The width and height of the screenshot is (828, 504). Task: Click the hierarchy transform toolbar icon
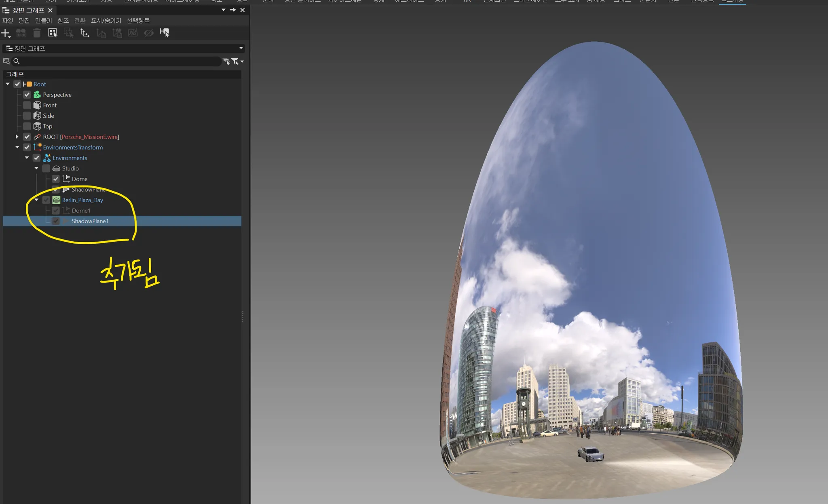tap(84, 33)
